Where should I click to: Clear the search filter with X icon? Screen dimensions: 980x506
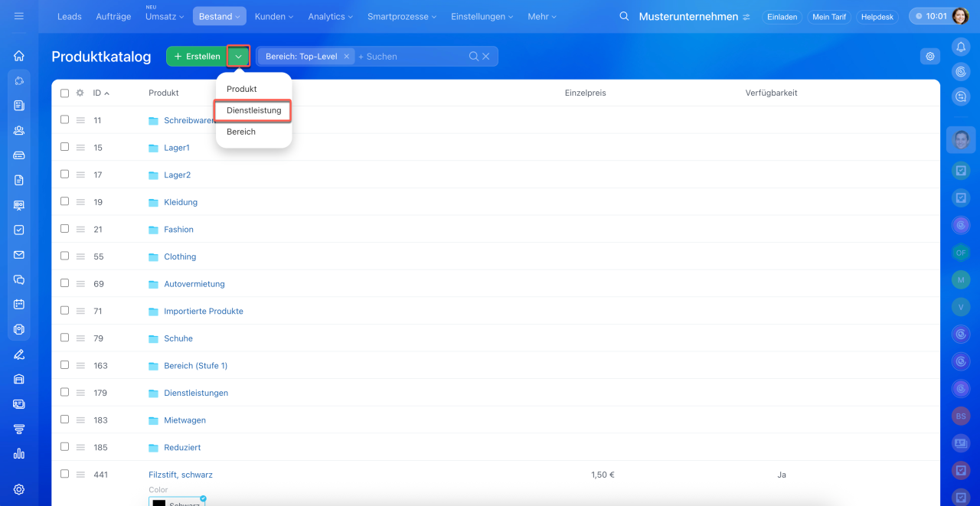[485, 57]
